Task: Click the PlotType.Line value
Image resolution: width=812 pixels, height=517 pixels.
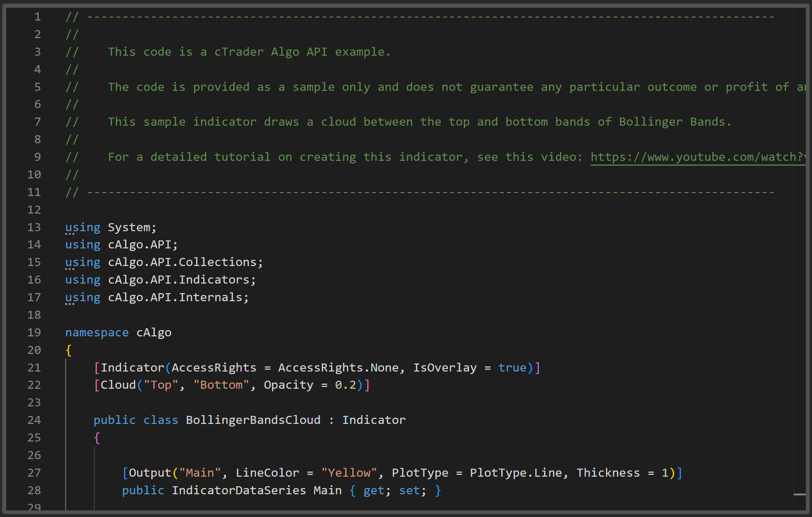Action: click(x=516, y=473)
